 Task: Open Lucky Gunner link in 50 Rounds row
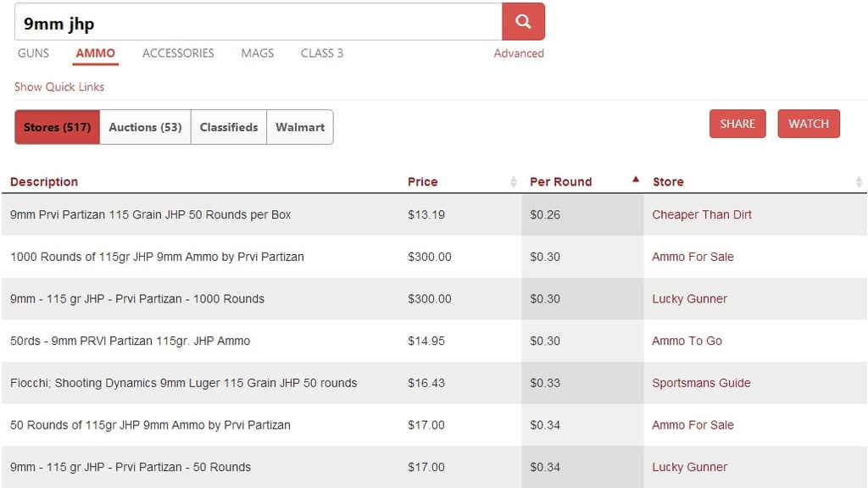[x=689, y=467]
